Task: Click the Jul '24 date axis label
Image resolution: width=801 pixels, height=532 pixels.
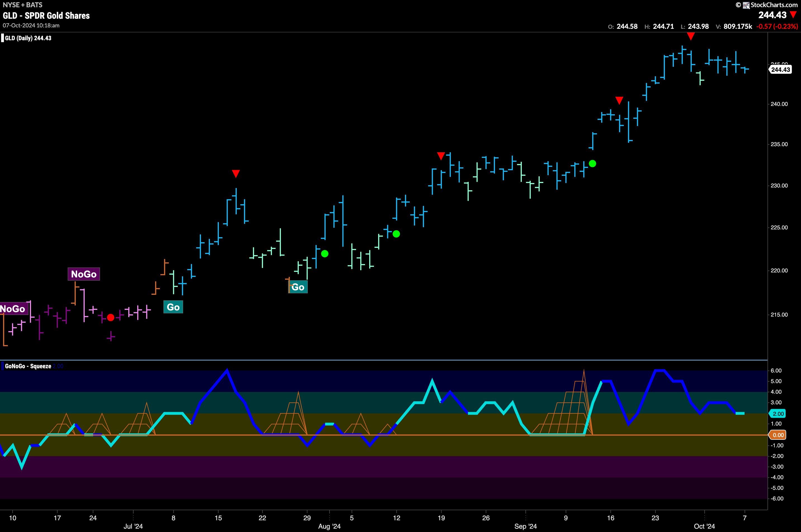Action: coord(133,526)
